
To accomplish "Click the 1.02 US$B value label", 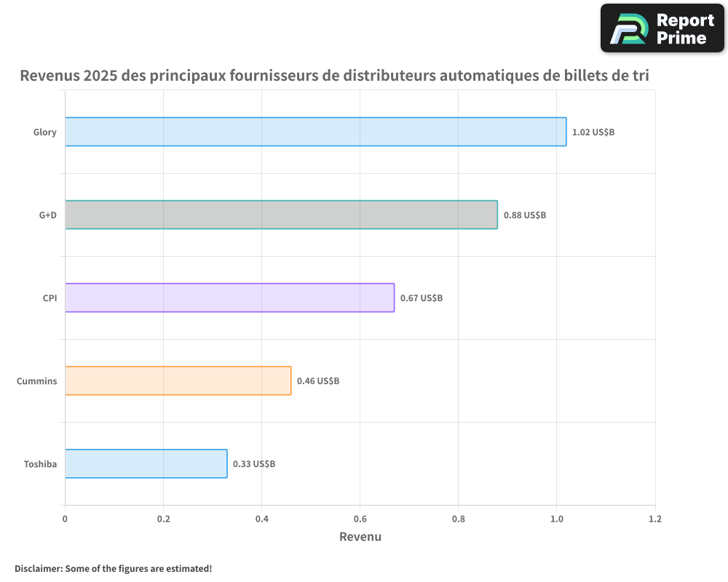I will (593, 132).
